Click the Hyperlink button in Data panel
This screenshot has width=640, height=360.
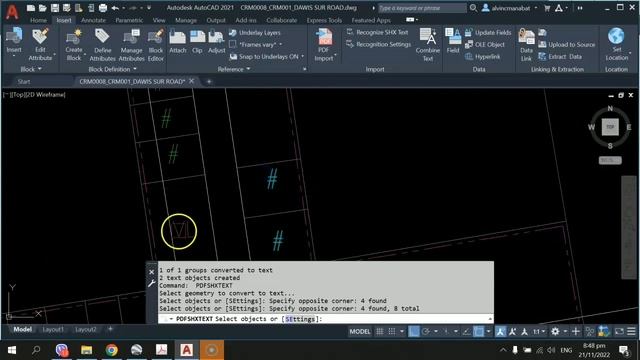point(482,57)
